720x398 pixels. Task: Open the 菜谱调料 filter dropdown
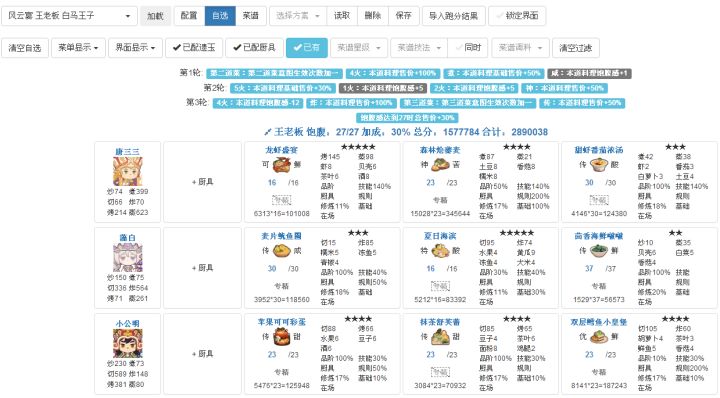(520, 48)
